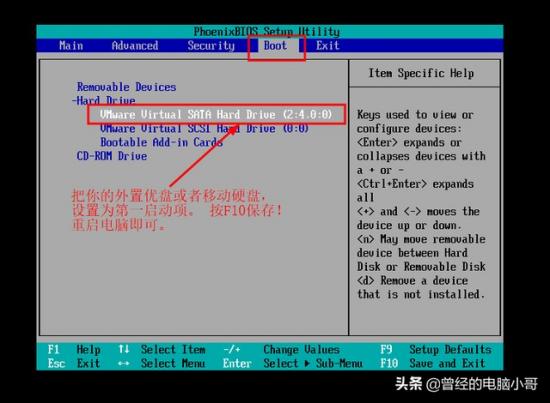Screen dimensions: 550x403
Task: Click the Esc Exit key hint
Action: [74, 363]
